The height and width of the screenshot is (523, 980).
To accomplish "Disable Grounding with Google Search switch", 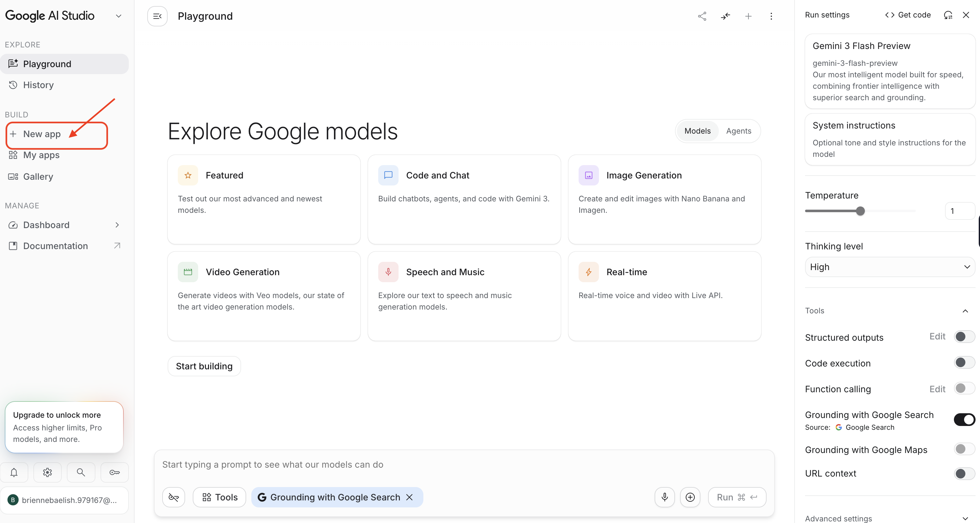I will [964, 419].
